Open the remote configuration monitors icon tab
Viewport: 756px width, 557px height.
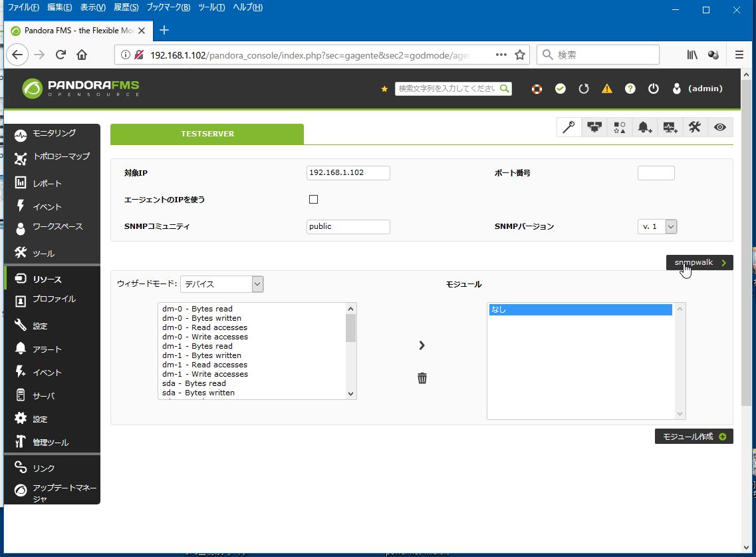[x=594, y=127]
